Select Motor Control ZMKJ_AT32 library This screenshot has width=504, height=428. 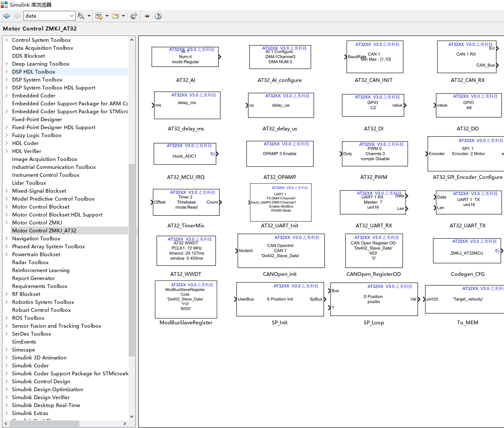[x=44, y=231]
